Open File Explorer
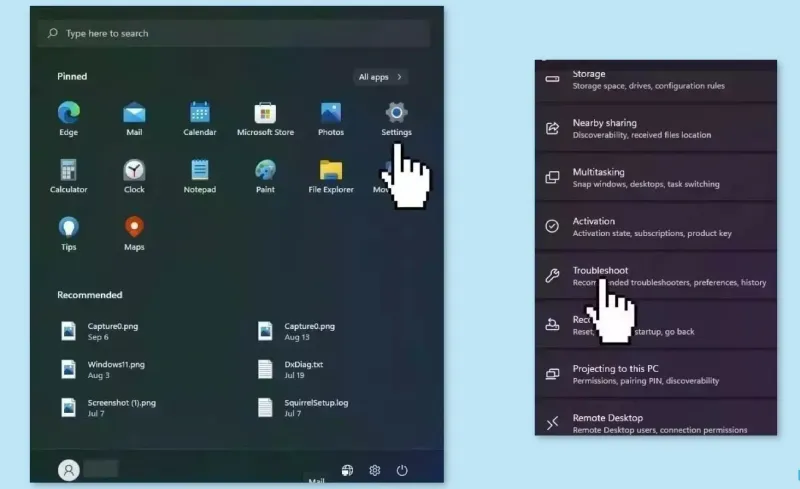 pyautogui.click(x=331, y=170)
